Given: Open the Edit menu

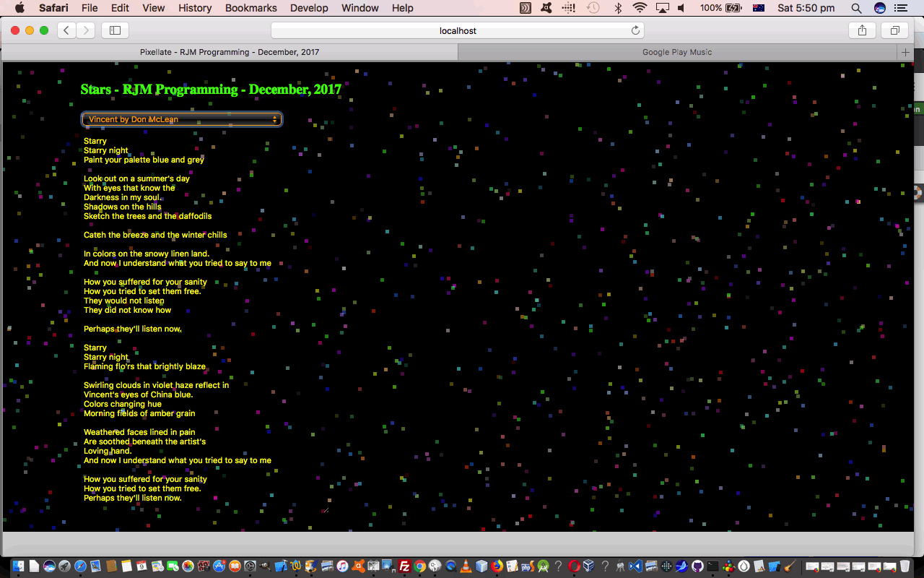Looking at the screenshot, I should click(x=120, y=8).
